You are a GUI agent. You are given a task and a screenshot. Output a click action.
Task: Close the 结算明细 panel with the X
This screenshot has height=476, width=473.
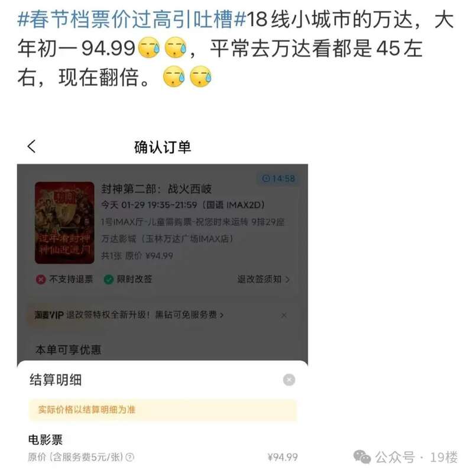click(x=289, y=380)
